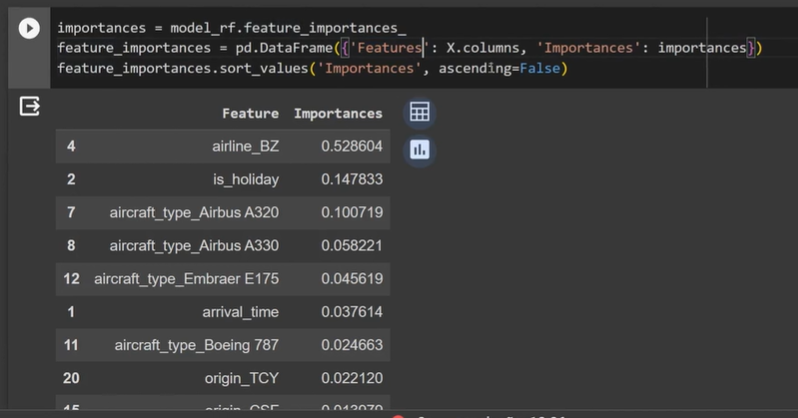Select the aircraft_type_Embraer E175 cell
The width and height of the screenshot is (798, 418).
point(186,279)
